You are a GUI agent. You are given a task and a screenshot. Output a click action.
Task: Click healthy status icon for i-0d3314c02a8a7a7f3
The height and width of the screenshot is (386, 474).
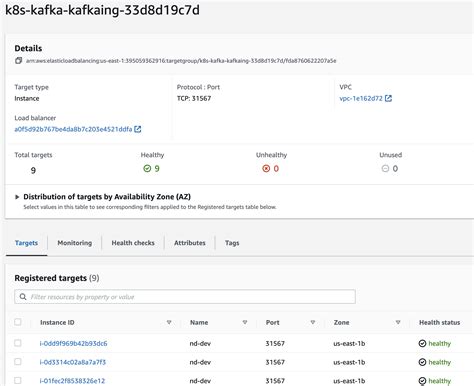(422, 362)
